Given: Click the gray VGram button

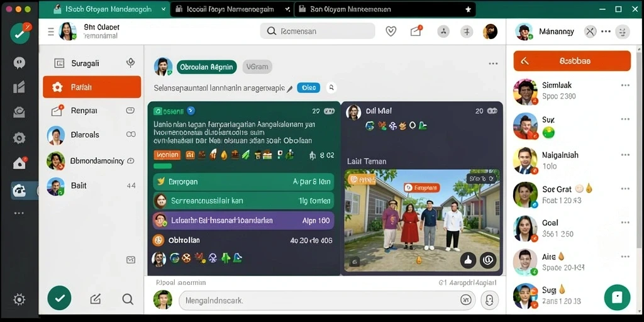Looking at the screenshot, I should pyautogui.click(x=257, y=67).
